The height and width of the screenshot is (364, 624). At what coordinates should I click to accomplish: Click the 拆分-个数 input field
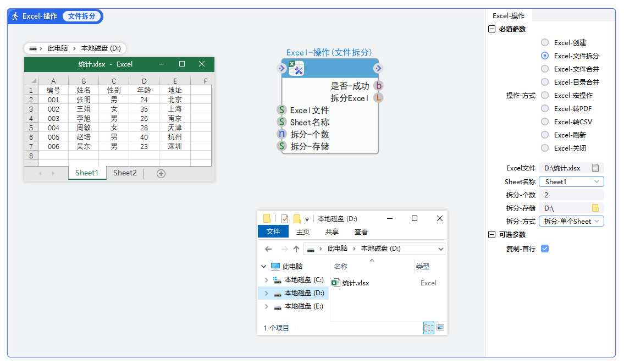[572, 195]
